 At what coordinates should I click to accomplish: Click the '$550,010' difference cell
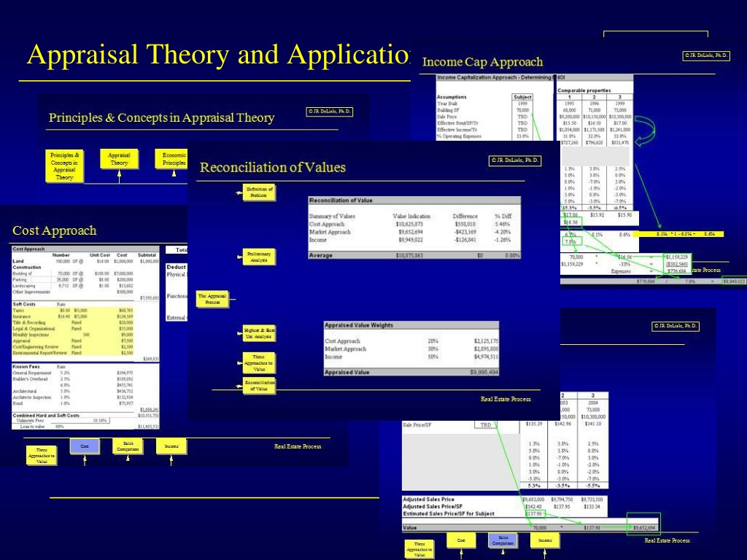pyautogui.click(x=465, y=224)
